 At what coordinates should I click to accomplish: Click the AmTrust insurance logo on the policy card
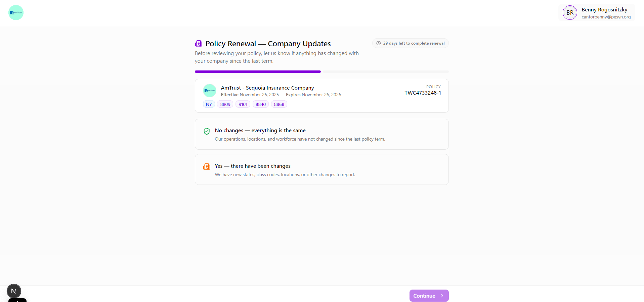tap(209, 90)
